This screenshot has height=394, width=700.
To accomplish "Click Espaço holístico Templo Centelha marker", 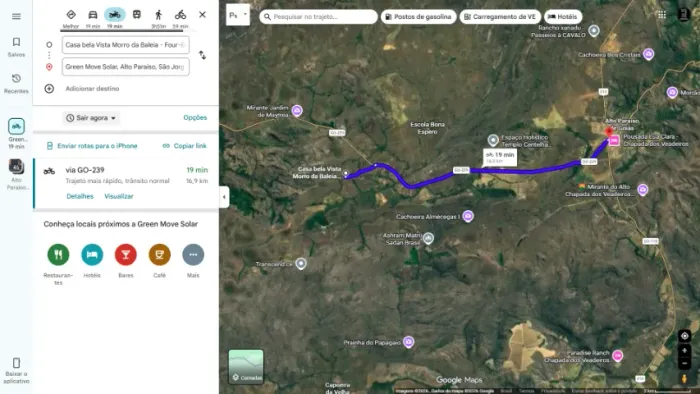I will pyautogui.click(x=493, y=140).
